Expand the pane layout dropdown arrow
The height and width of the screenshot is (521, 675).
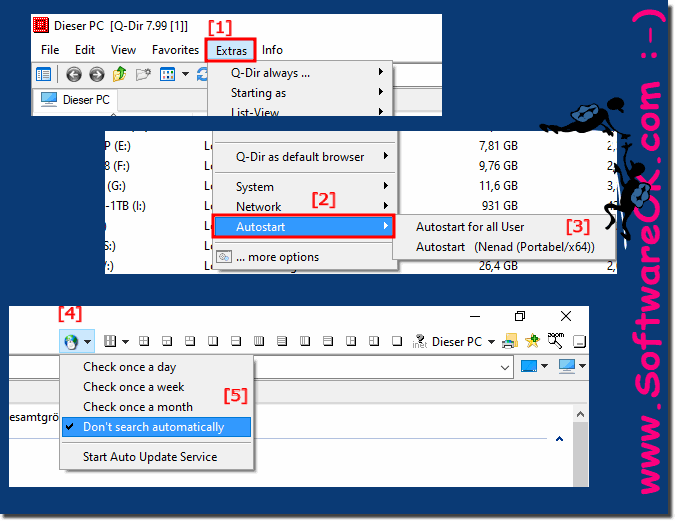click(125, 342)
